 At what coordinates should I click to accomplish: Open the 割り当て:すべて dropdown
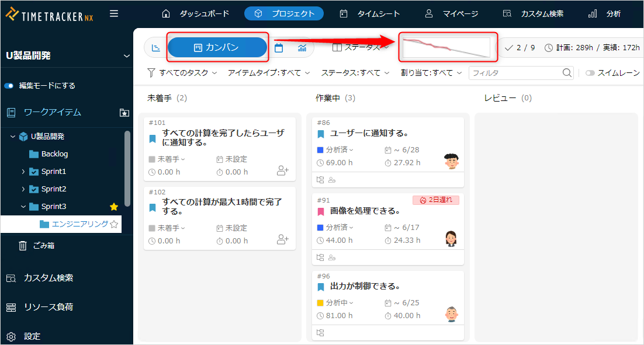tap(431, 73)
